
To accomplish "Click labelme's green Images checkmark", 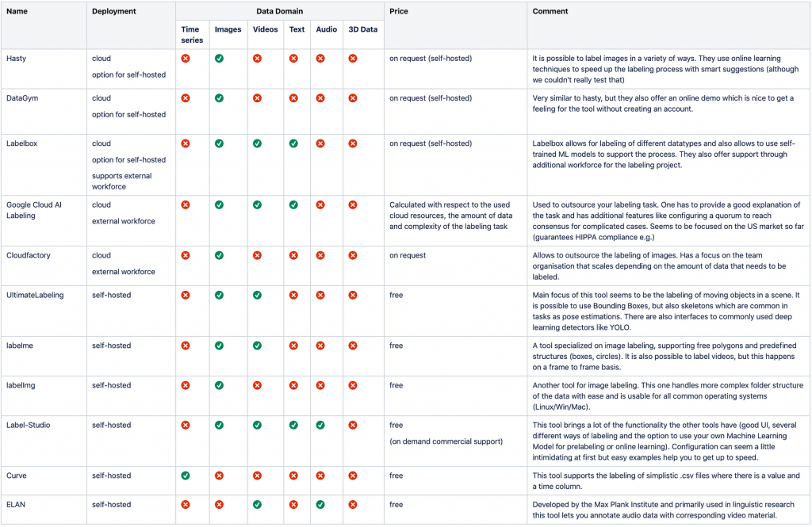I will tap(219, 346).
